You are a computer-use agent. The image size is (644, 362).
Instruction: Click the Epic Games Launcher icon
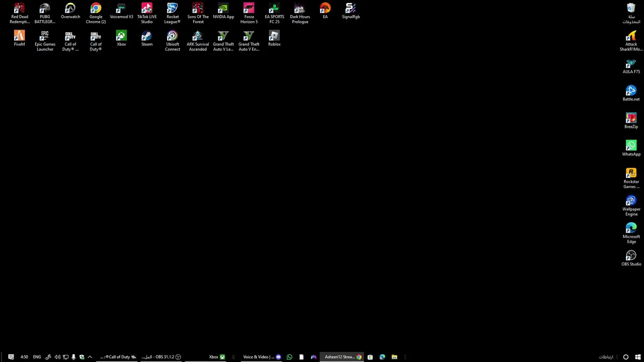point(45,41)
